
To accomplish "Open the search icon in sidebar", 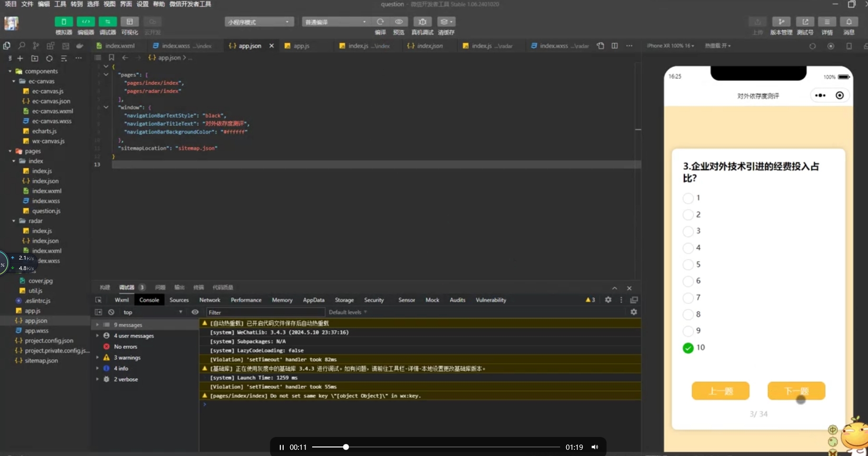I will (x=21, y=46).
